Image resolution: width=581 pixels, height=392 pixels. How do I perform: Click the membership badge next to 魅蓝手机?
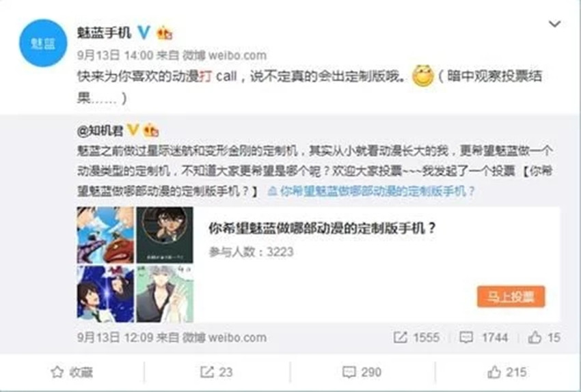click(x=165, y=33)
